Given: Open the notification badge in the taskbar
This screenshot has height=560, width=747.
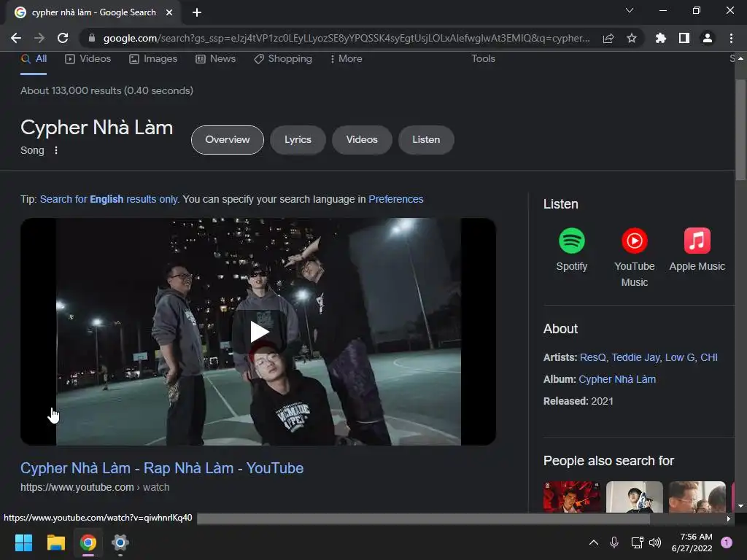Looking at the screenshot, I should (727, 542).
